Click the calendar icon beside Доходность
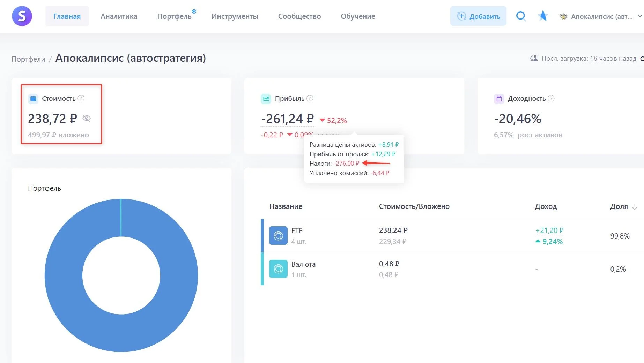This screenshot has height=363, width=644. click(499, 99)
